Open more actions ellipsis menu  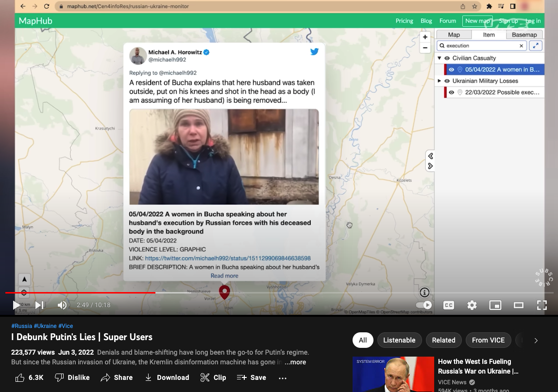(x=283, y=378)
